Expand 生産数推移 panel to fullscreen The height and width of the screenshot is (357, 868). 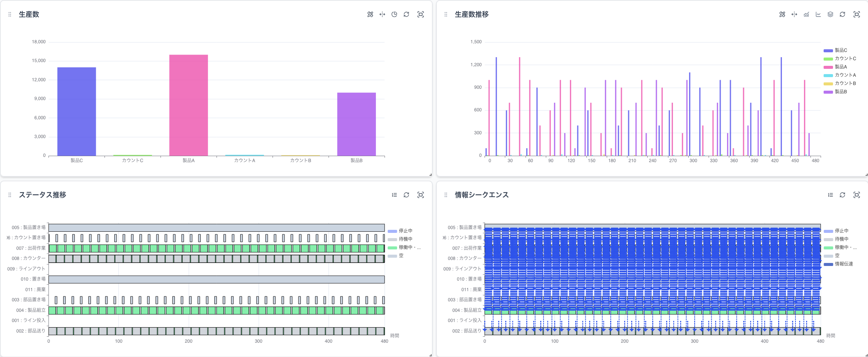857,14
